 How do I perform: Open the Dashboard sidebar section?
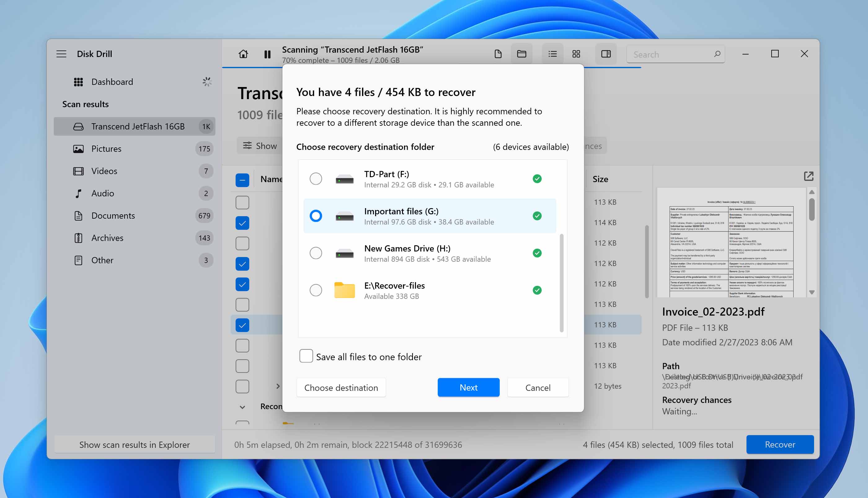pos(112,81)
